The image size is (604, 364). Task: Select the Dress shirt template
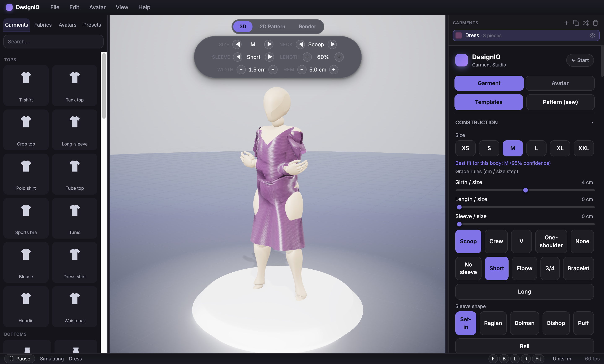coord(74,262)
